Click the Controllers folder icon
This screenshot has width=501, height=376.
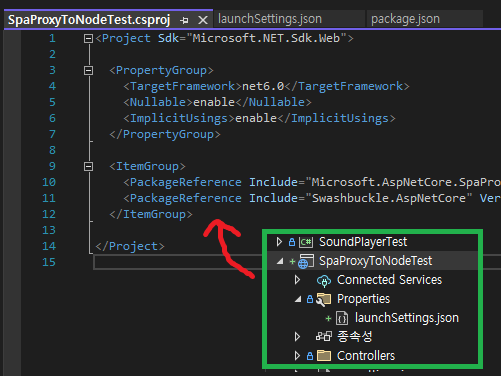coord(324,356)
